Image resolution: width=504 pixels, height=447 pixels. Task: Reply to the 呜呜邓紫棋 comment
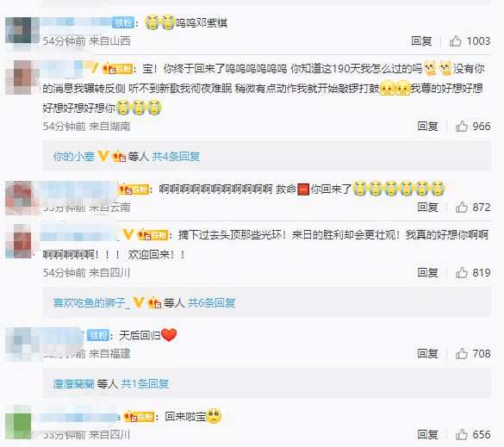(x=421, y=40)
